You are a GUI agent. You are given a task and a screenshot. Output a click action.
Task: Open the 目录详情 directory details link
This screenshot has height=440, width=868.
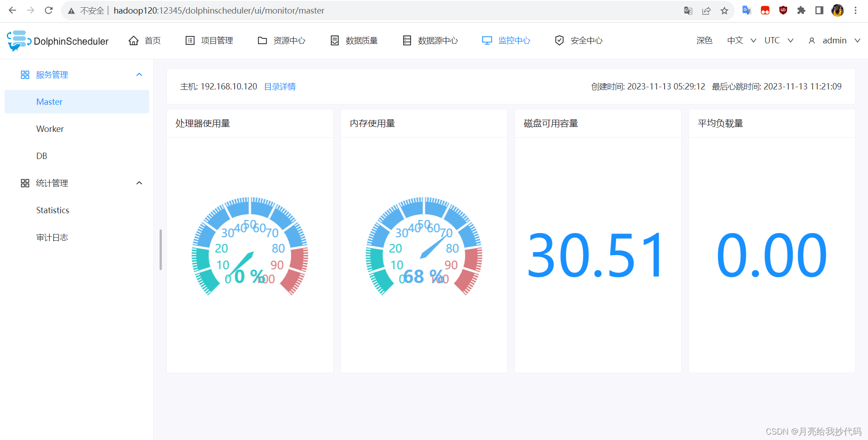point(280,86)
